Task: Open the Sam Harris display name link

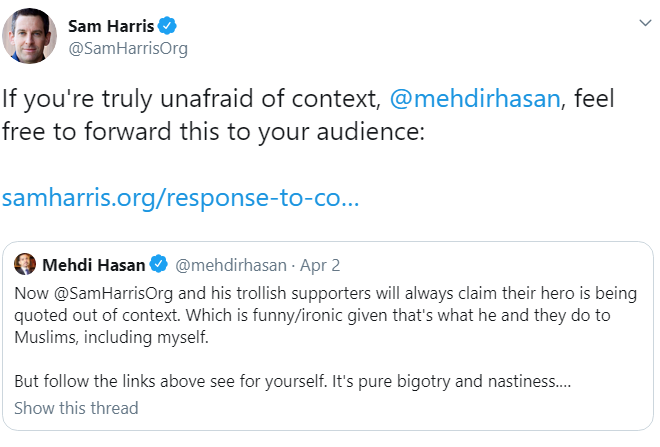Action: click(x=109, y=25)
